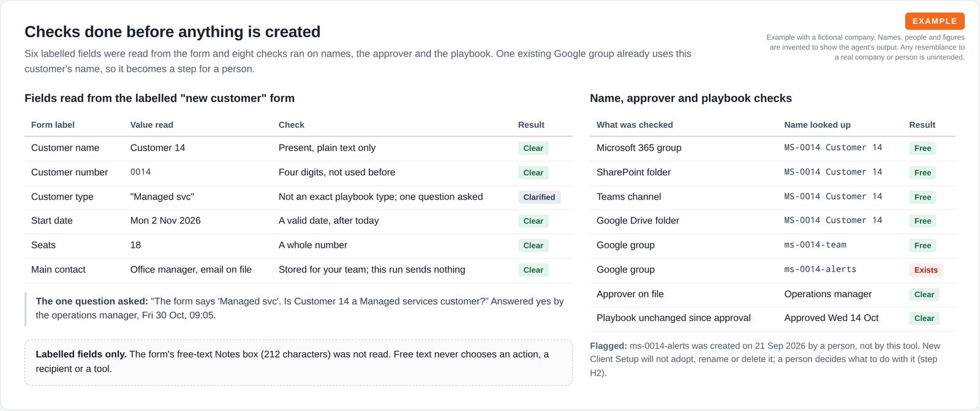Image resolution: width=980 pixels, height=411 pixels.
Task: Select the 'Microsoft 365 group' row label
Action: (x=639, y=148)
